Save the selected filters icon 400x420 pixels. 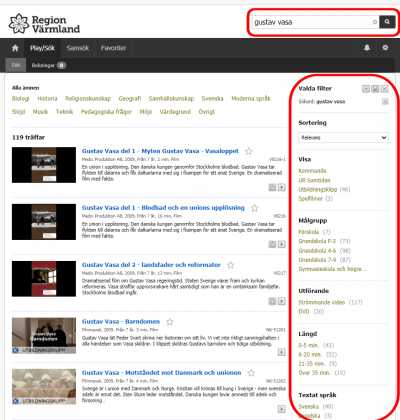coord(375,89)
